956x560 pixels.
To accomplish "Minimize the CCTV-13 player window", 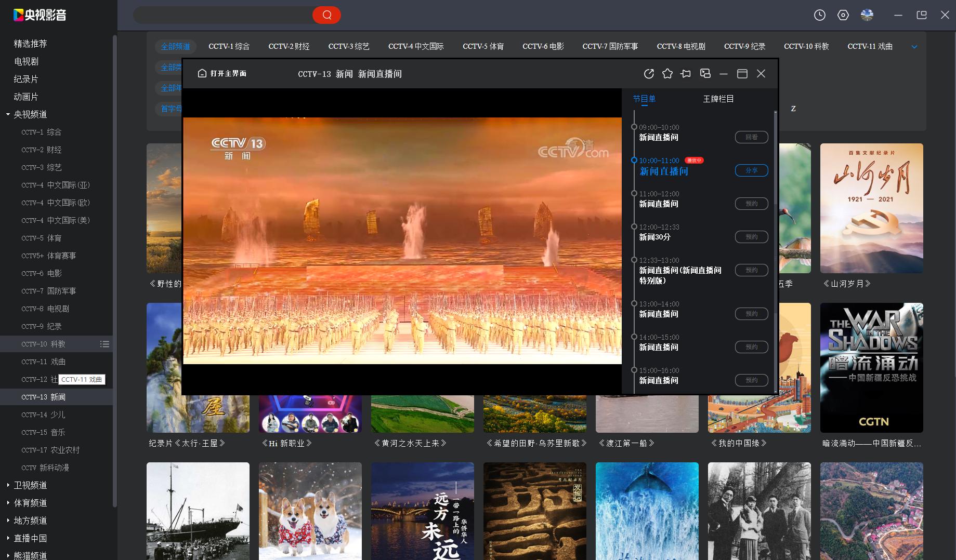I will (x=723, y=74).
